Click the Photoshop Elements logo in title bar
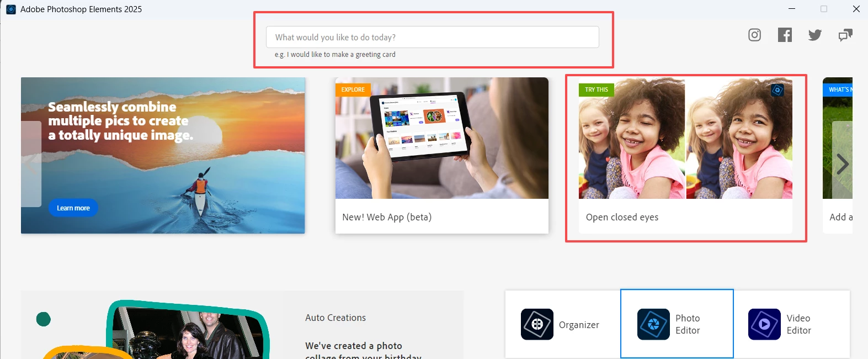868x359 pixels. tap(11, 9)
